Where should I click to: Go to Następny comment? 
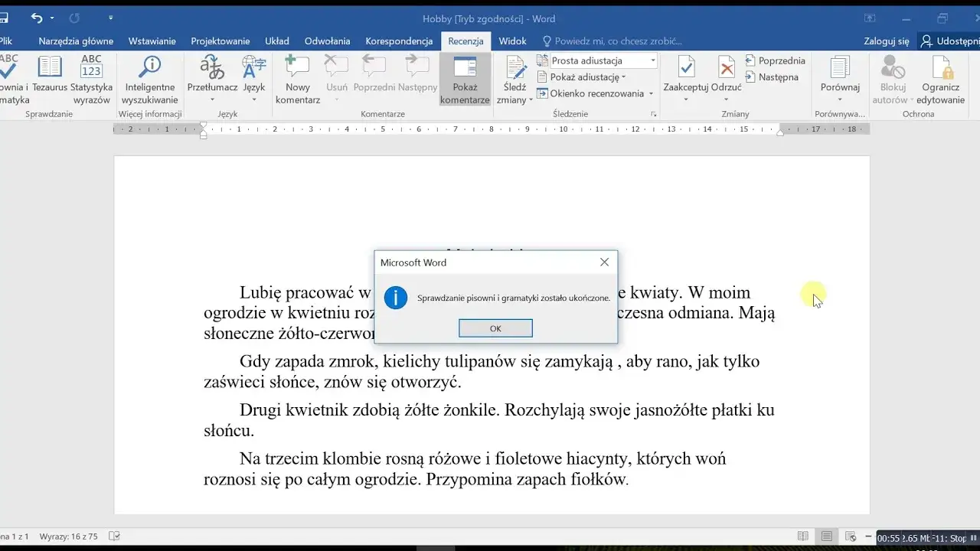(417, 73)
